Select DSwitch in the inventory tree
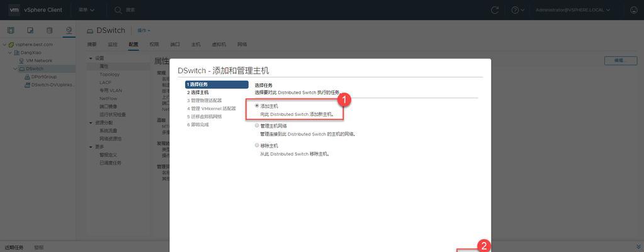The width and height of the screenshot is (644, 252). coord(35,69)
